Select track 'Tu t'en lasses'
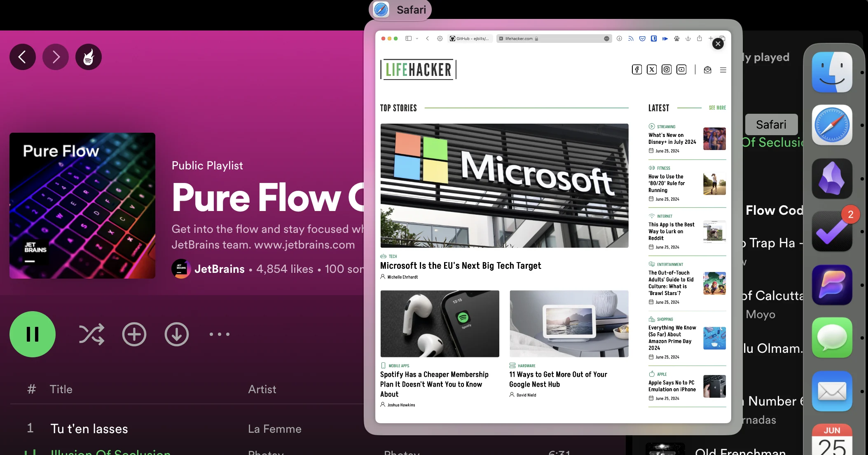 [x=89, y=429]
